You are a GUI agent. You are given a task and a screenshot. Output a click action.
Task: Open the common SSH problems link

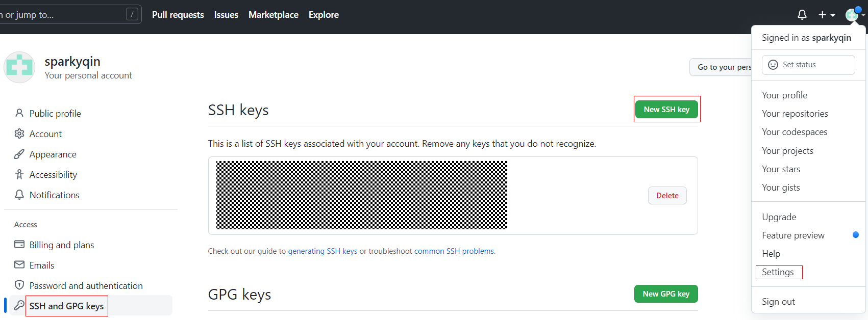454,251
